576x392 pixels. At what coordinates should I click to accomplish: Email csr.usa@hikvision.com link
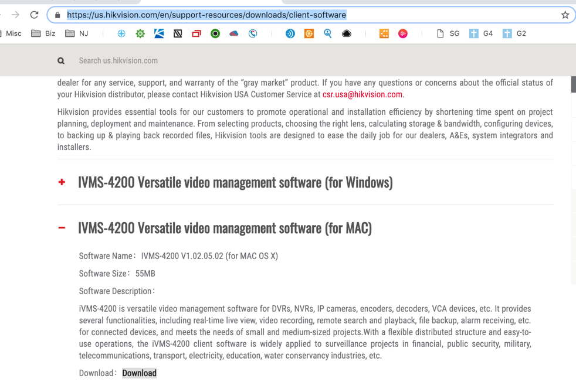[x=362, y=94]
